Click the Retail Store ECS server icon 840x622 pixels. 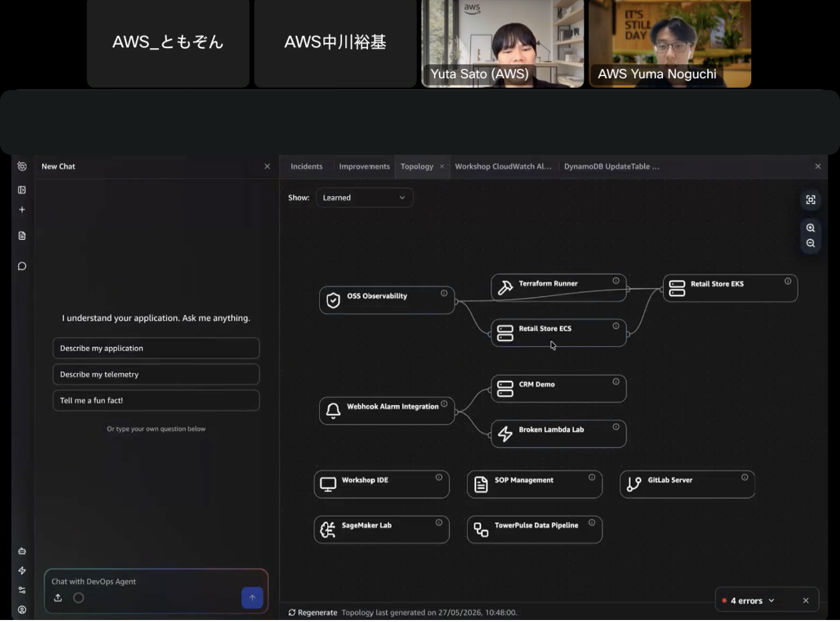click(x=505, y=333)
